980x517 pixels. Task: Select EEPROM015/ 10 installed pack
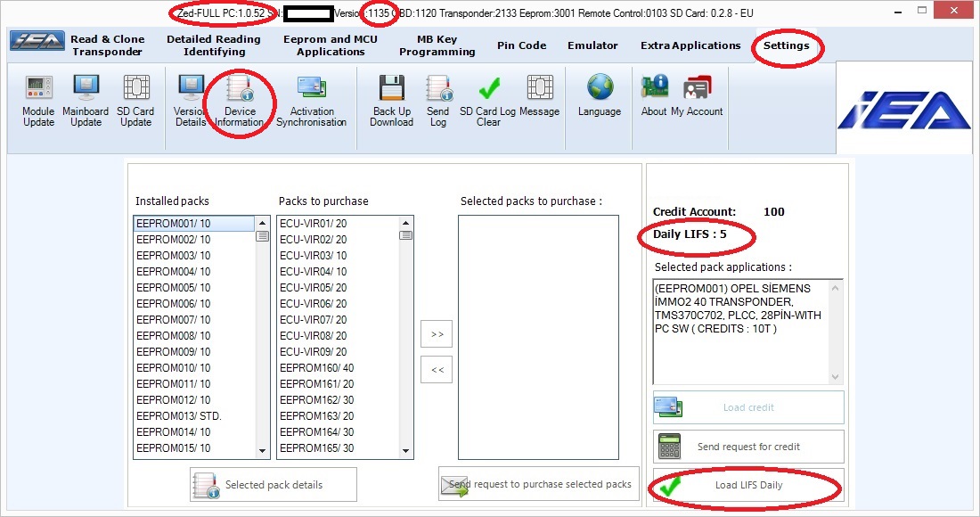pyautogui.click(x=193, y=447)
